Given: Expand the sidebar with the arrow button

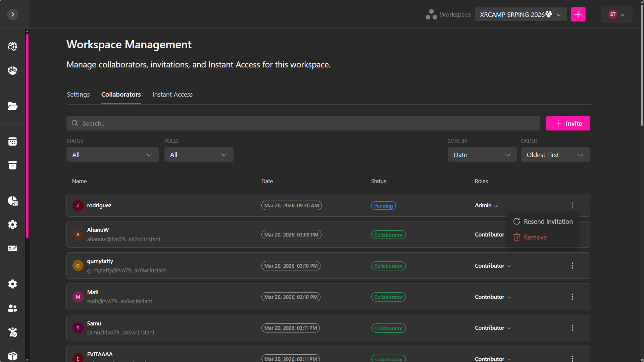Looking at the screenshot, I should 13,14.
